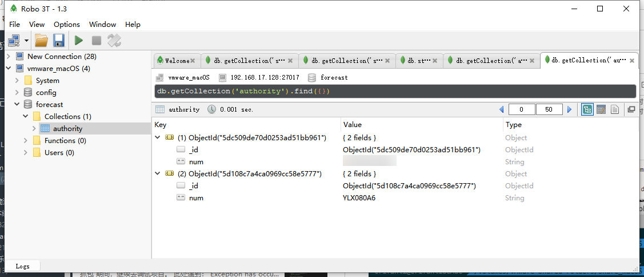Image resolution: width=644 pixels, height=277 pixels.
Task: Expand the Users (0) folder
Action: (26, 152)
